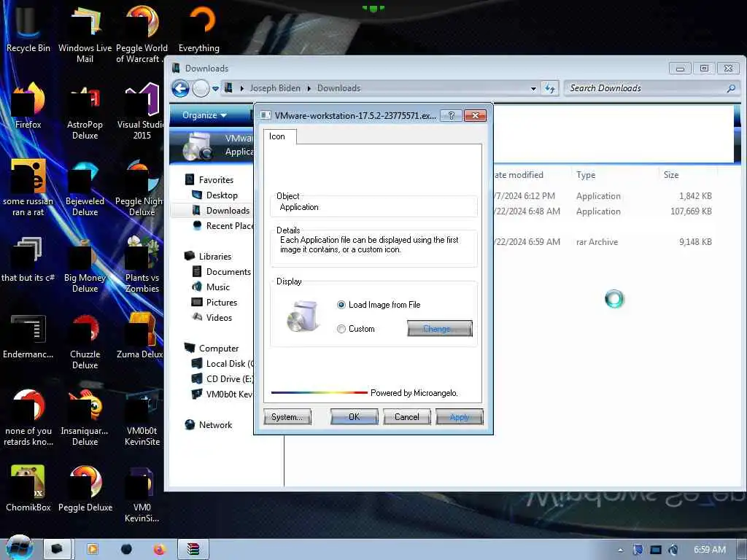Viewport: 747px width, 560px height.
Task: Click Cancel in the icon dialog
Action: [x=407, y=416]
